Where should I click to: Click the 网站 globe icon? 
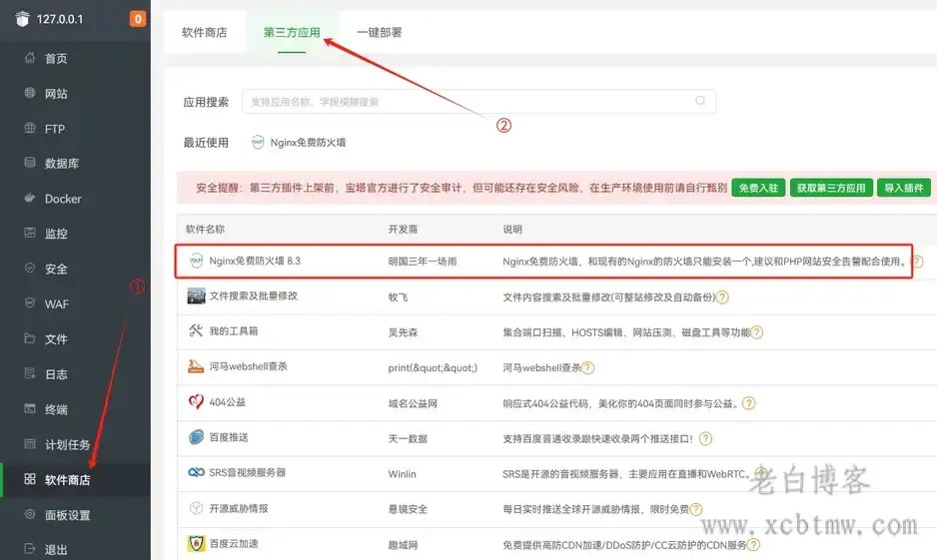pos(29,93)
